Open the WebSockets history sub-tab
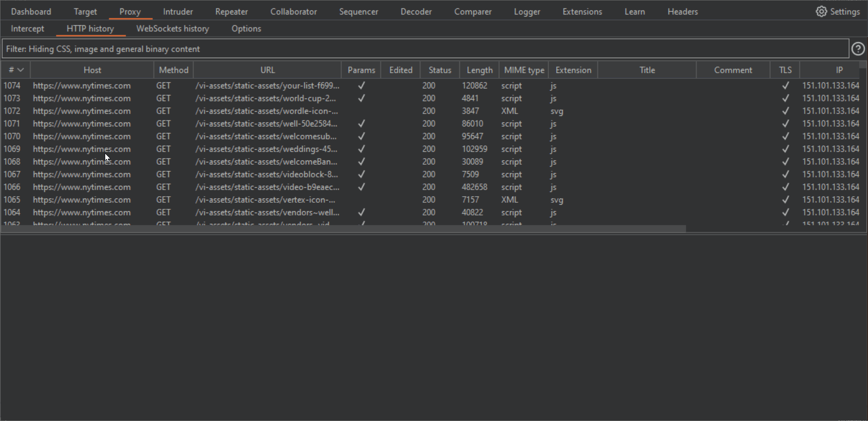Image resolution: width=868 pixels, height=421 pixels. 173,29
